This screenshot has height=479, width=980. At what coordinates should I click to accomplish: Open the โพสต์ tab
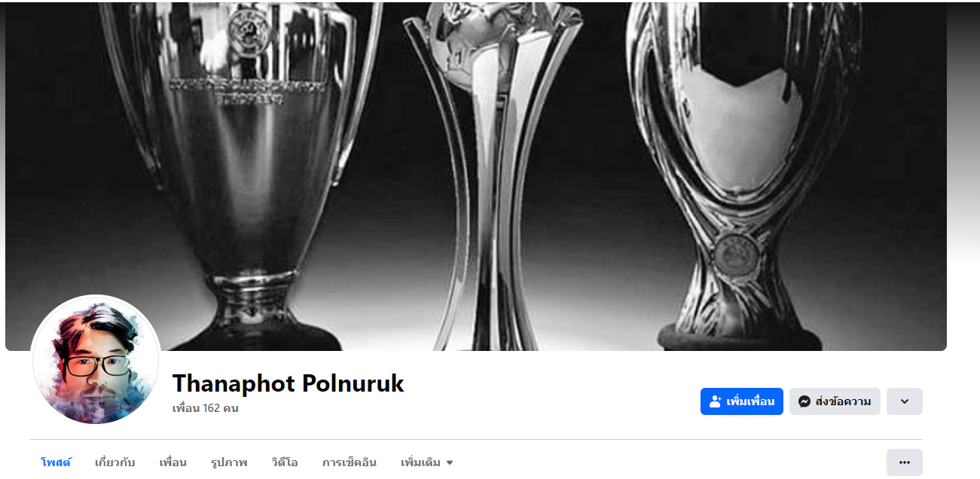pyautogui.click(x=56, y=462)
